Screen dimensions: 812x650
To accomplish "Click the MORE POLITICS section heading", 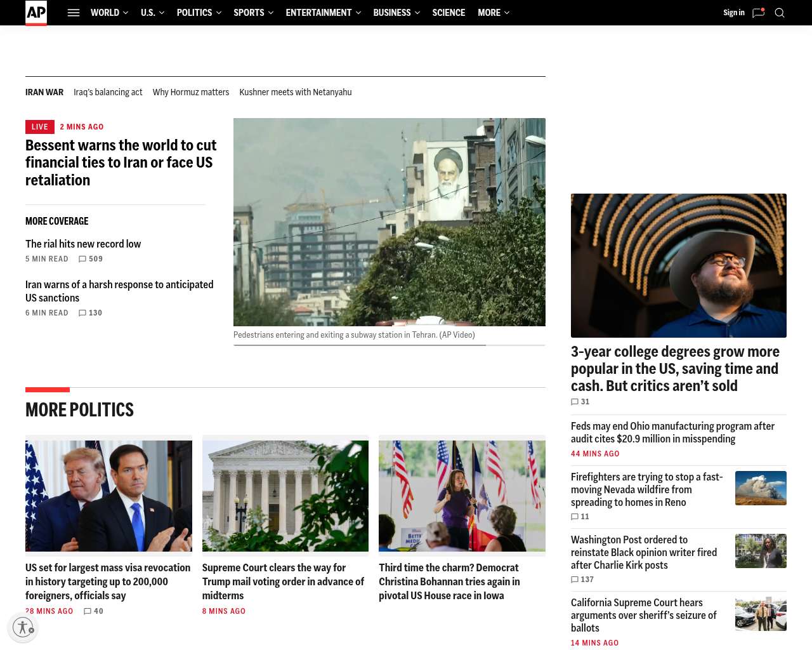I will point(79,410).
